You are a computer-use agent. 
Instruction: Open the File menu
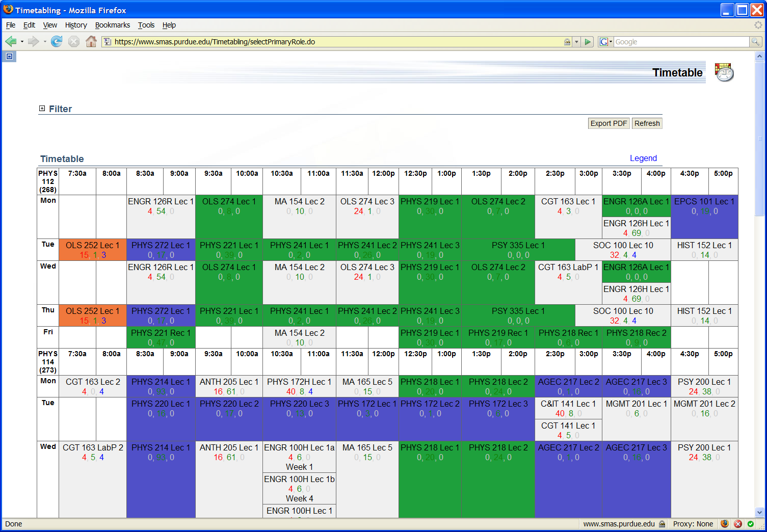point(11,25)
